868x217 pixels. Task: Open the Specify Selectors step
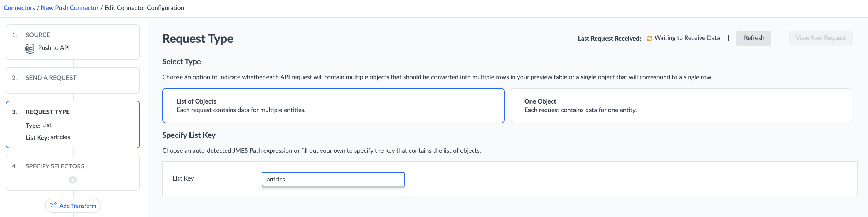[73, 173]
